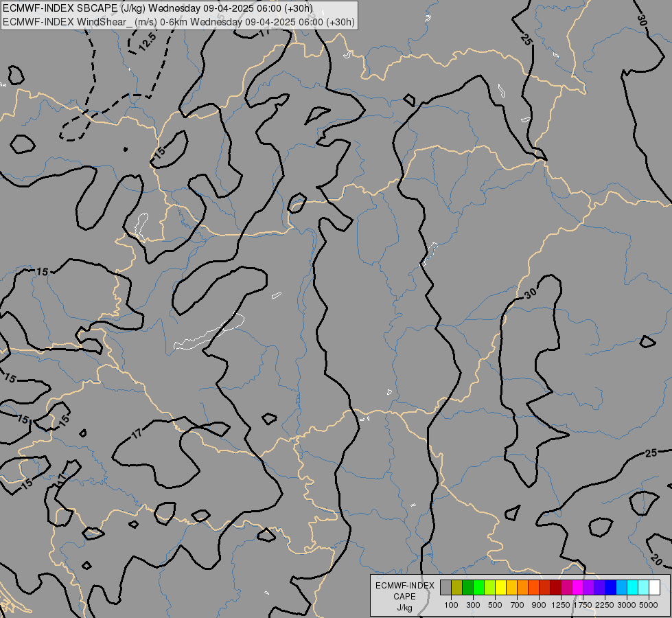Click the J/kg unit in legend
672x618 pixels.
coord(404,608)
